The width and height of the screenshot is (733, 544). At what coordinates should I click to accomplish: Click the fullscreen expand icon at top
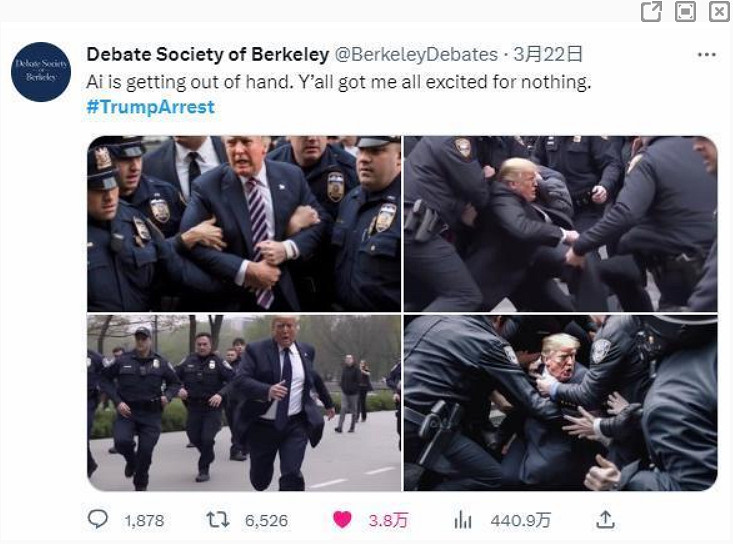(x=685, y=12)
